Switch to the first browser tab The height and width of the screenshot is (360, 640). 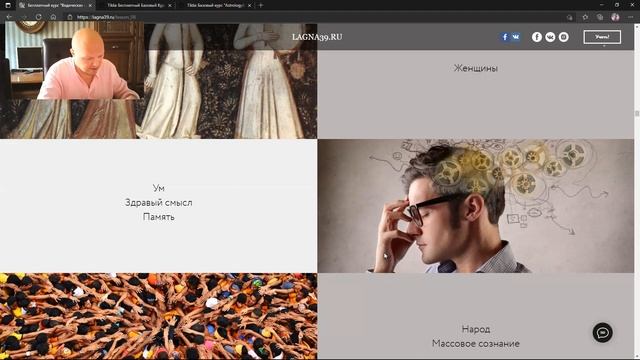[55, 5]
